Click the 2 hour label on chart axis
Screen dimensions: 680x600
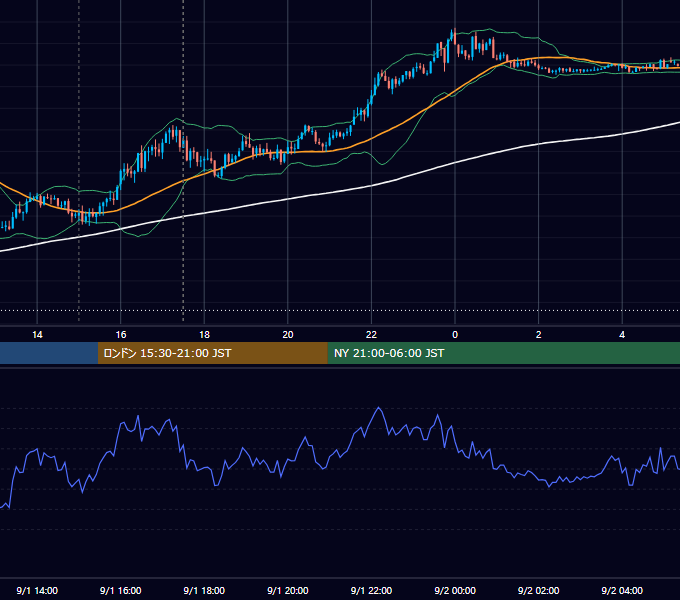539,335
